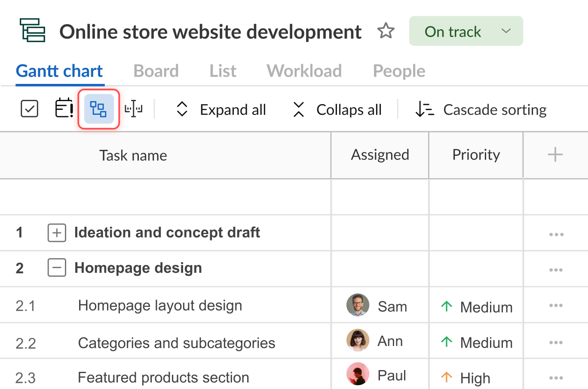This screenshot has height=389, width=588.
Task: Add a new column with the plus header
Action: pos(555,154)
